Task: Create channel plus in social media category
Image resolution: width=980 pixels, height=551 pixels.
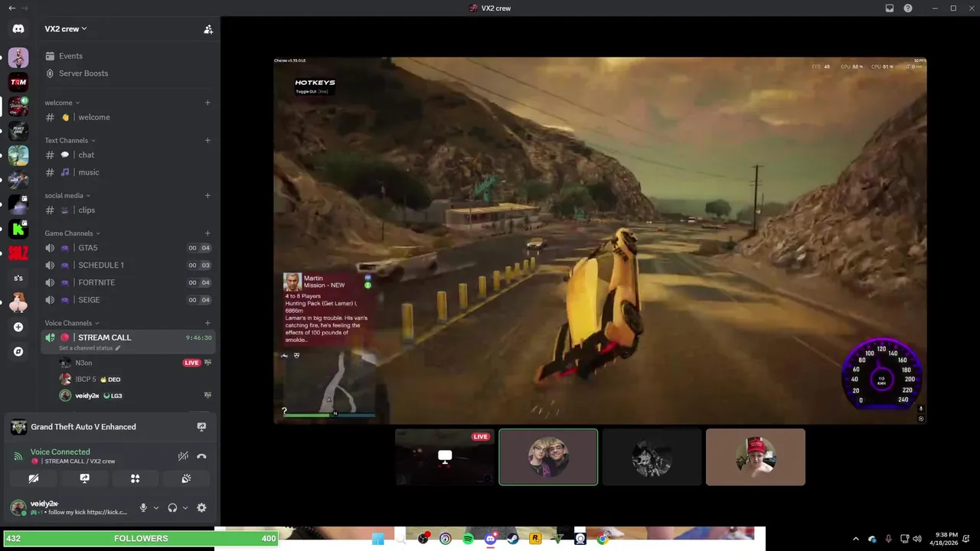Action: (x=207, y=195)
